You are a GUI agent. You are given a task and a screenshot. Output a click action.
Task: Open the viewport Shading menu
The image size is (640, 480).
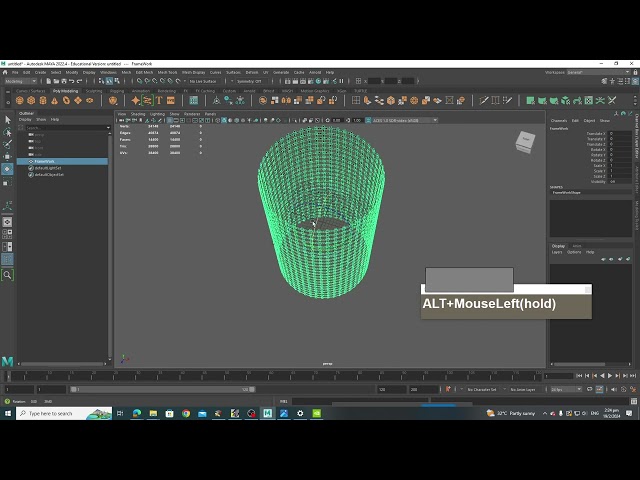(x=138, y=114)
